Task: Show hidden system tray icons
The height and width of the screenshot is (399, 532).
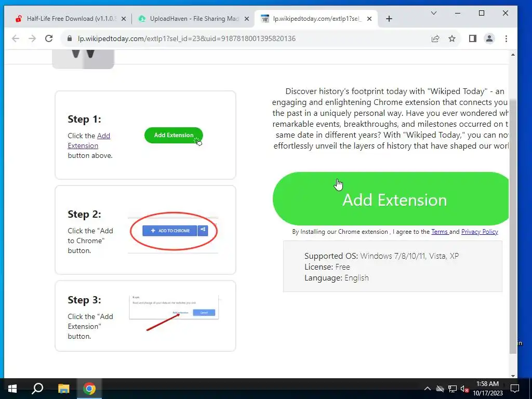Action: 428,389
